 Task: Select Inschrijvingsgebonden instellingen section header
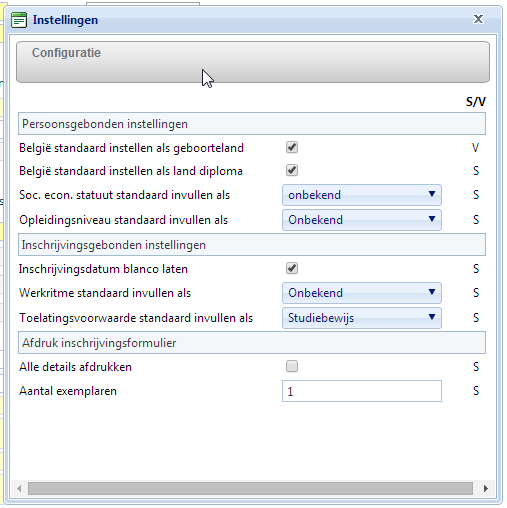click(252, 245)
